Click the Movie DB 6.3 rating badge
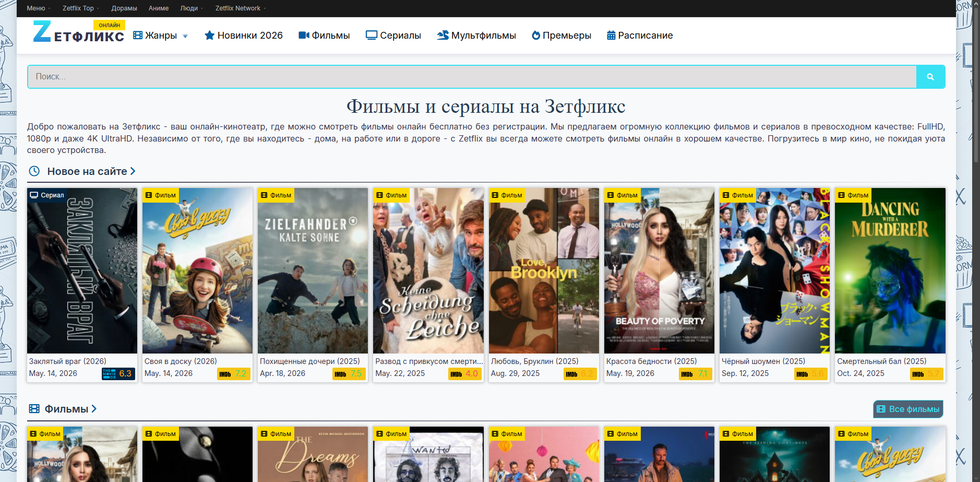Screen dimensions: 980x482 coord(118,374)
